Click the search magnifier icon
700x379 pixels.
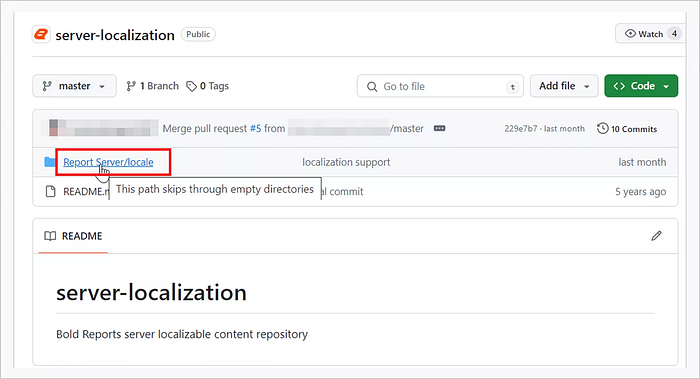(372, 87)
